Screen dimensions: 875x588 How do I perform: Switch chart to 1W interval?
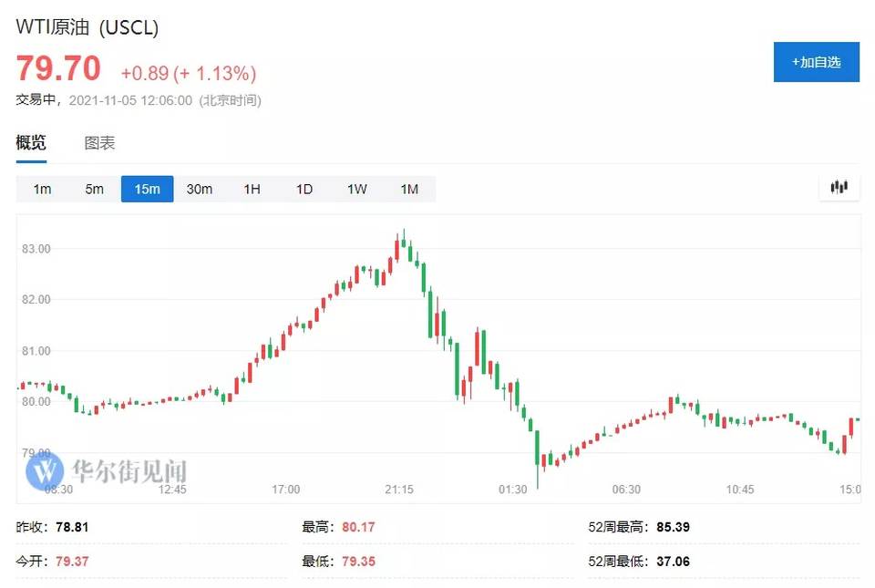357,189
